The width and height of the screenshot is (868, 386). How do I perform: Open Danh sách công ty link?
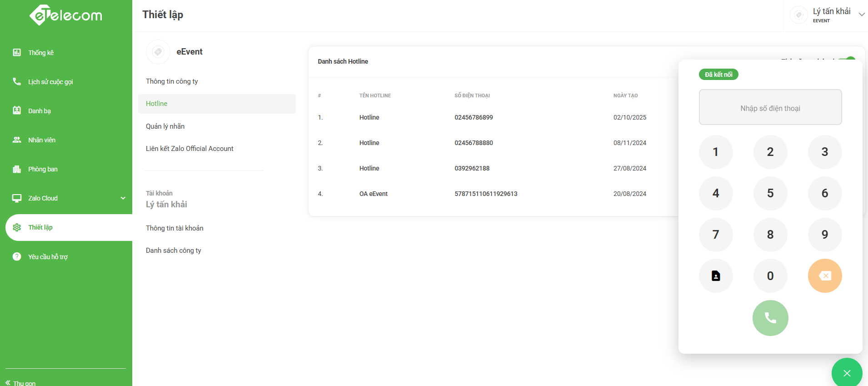pyautogui.click(x=174, y=251)
